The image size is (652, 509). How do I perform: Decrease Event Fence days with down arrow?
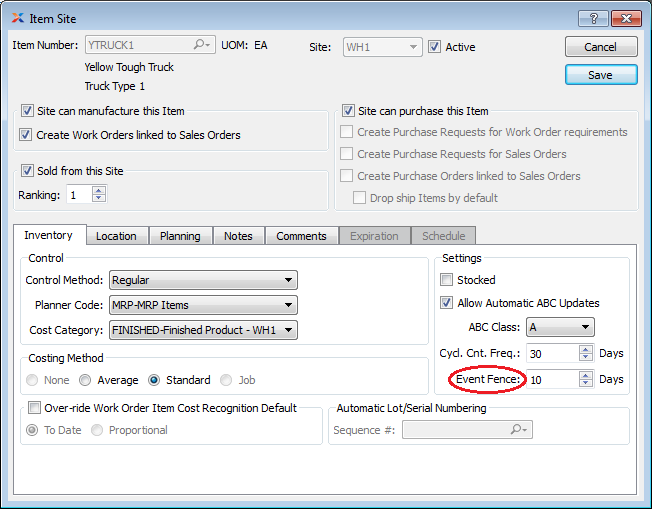[x=586, y=384]
